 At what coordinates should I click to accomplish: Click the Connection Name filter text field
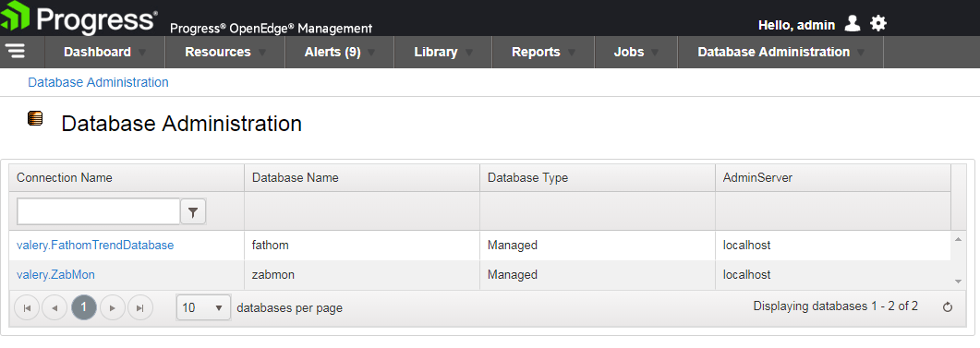(x=98, y=211)
